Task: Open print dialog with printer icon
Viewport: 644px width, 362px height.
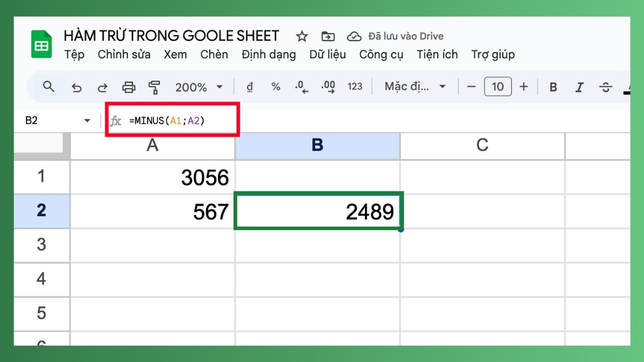Action: (129, 86)
